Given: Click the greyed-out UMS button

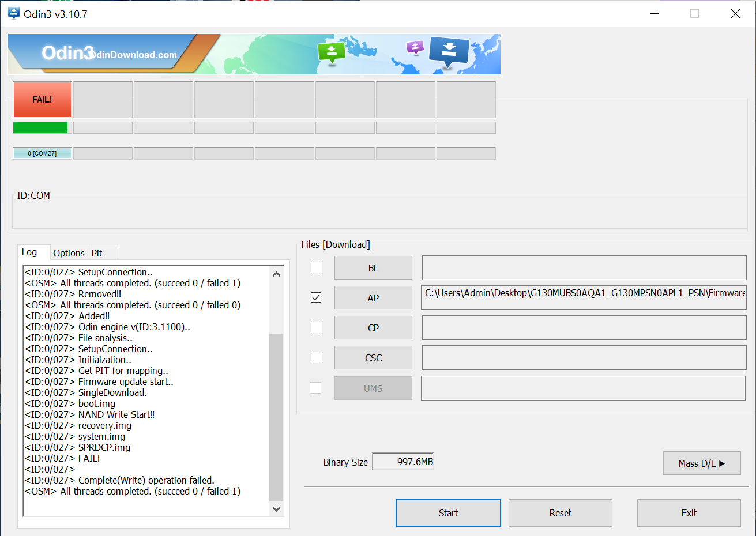Looking at the screenshot, I should coord(373,388).
